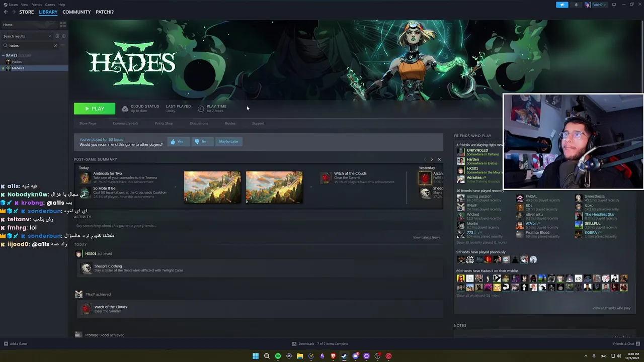644x362 pixels.
Task: Show next post-game summary page
Action: (x=431, y=159)
